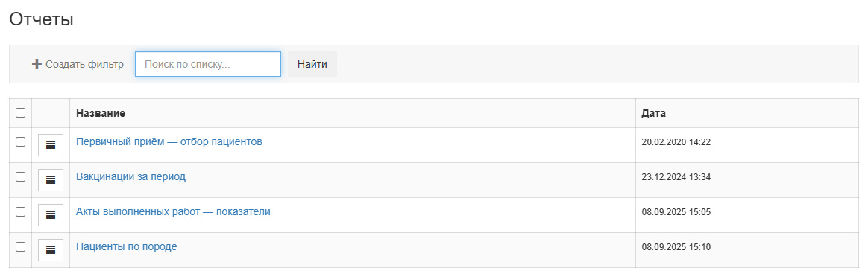This screenshot has width=868, height=277.
Task: Check the Акты выполненных работ row checkbox
Action: 20,211
